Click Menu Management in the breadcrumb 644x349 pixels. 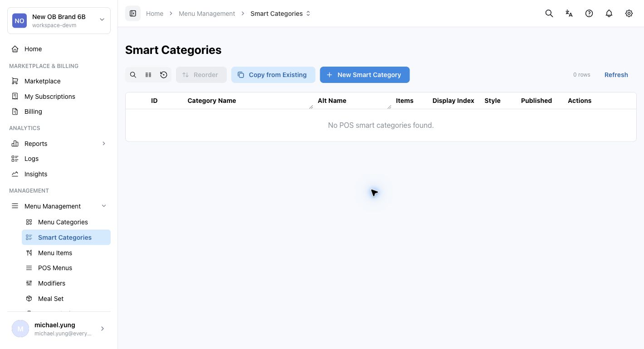[207, 14]
